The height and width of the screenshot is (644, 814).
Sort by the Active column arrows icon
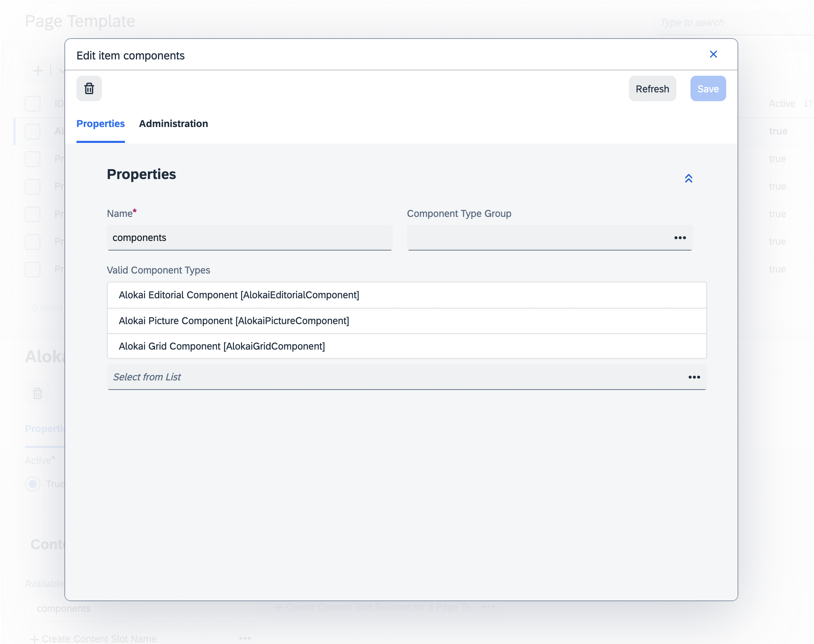[x=808, y=104]
